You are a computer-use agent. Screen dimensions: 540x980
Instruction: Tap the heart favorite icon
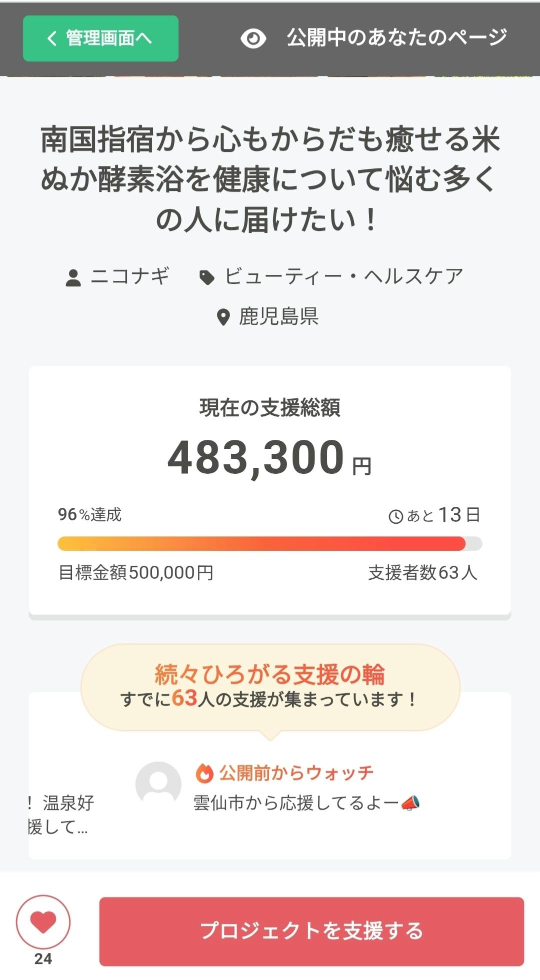point(43,922)
